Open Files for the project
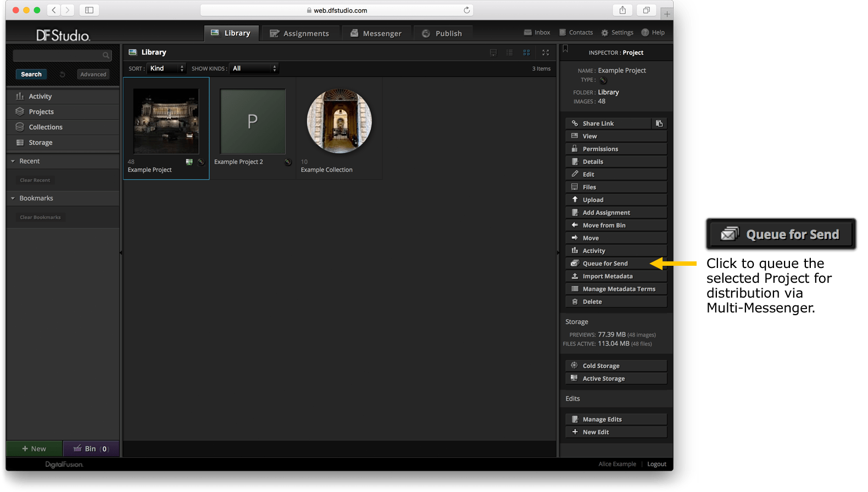Viewport: 868px width, 492px height. (x=616, y=187)
